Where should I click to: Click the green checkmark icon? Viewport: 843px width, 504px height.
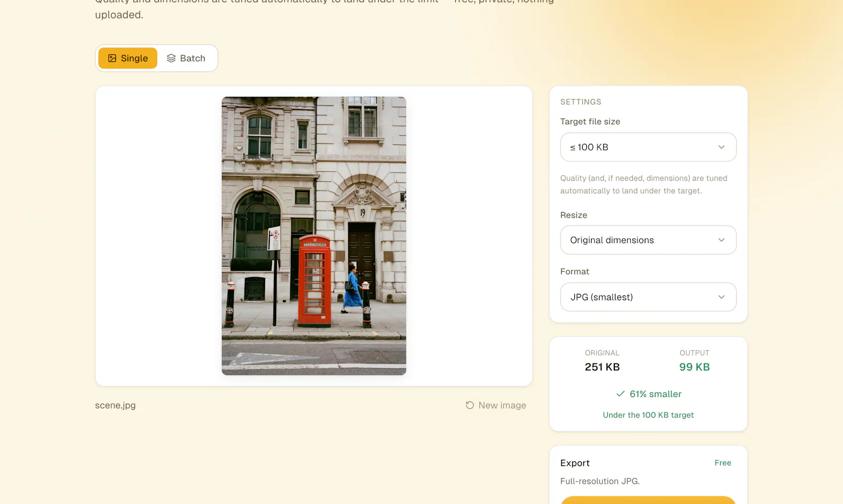[x=621, y=394]
